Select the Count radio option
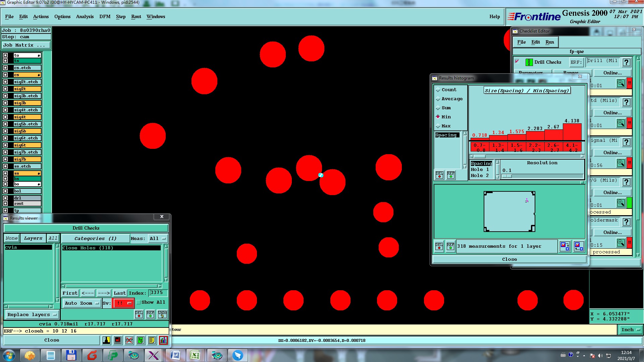This screenshot has height=362, width=644. click(x=438, y=90)
